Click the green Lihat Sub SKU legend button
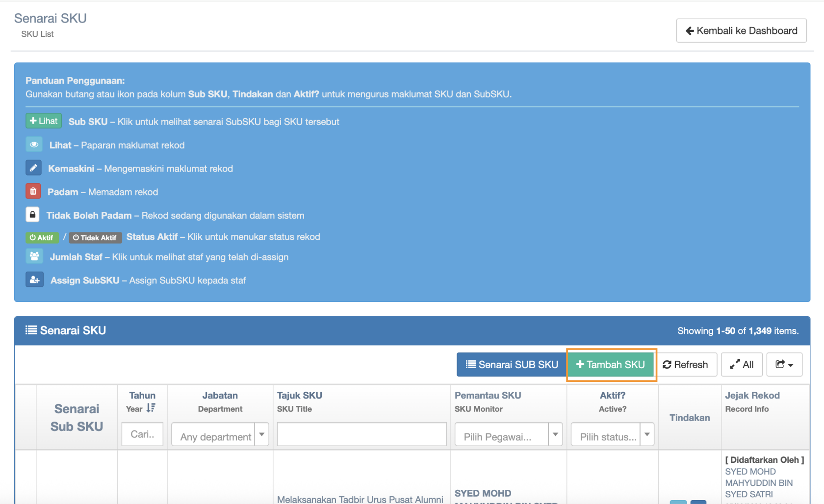Viewport: 824px width, 504px height. 43,121
